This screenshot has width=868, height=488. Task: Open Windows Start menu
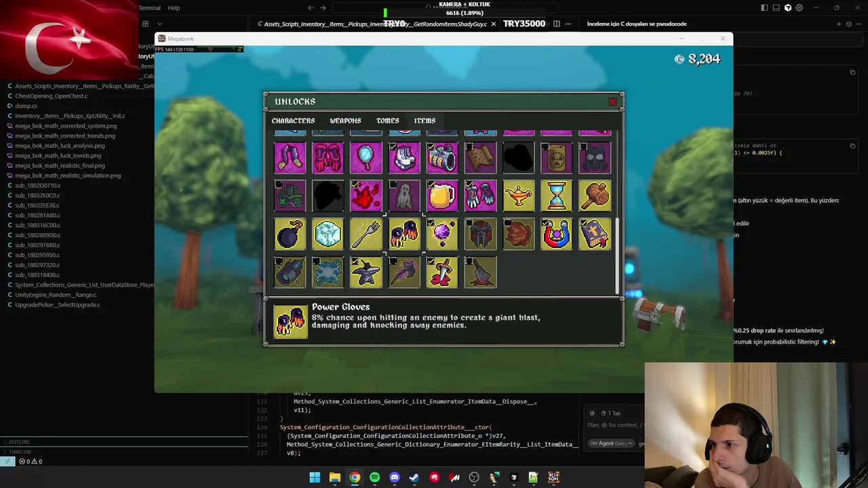coord(315,478)
